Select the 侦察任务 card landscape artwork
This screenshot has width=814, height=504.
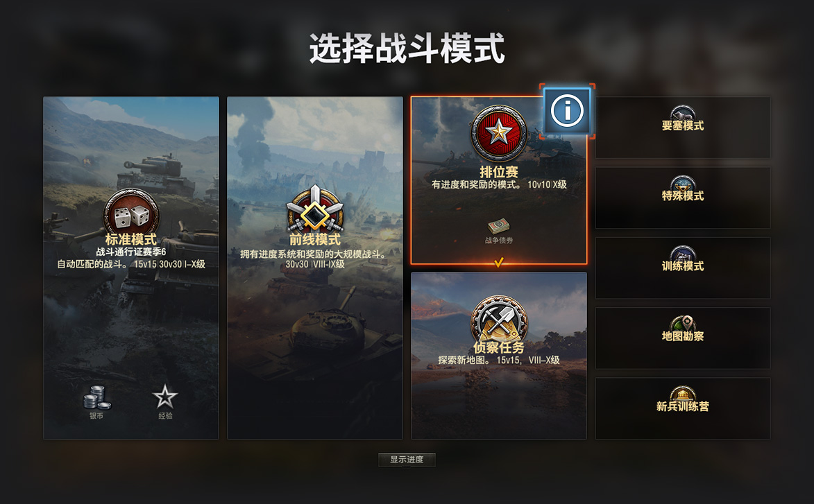point(499,356)
